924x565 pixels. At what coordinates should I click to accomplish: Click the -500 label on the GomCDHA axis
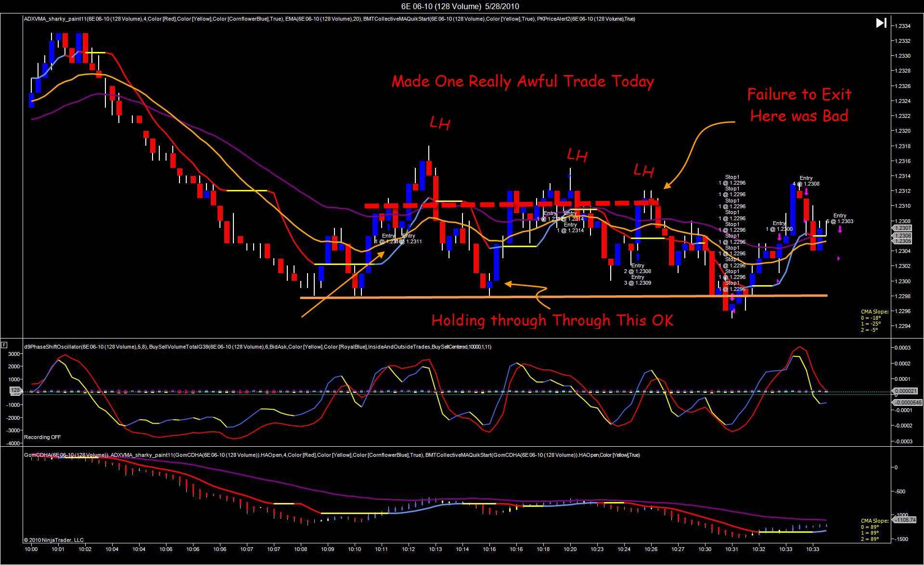[899, 491]
